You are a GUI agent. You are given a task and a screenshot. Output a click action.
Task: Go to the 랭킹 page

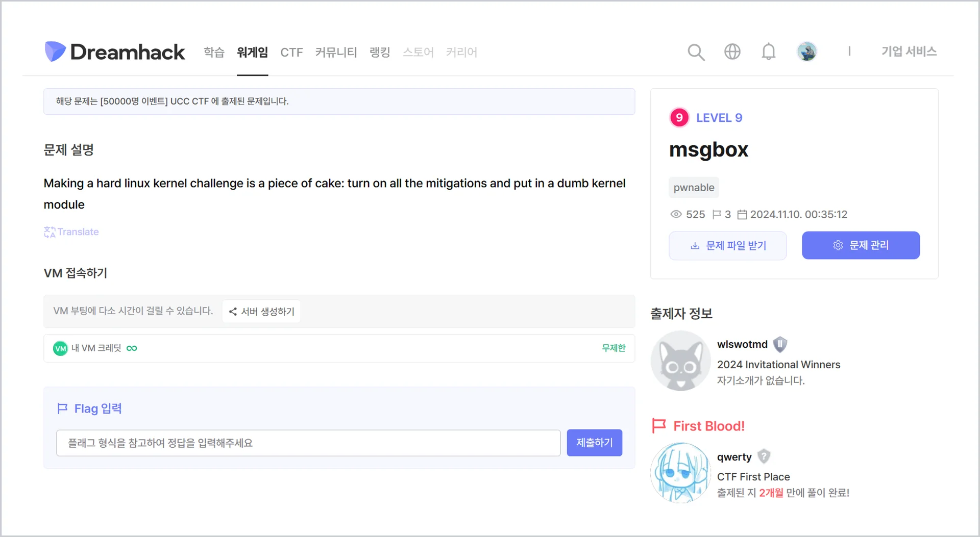coord(380,52)
